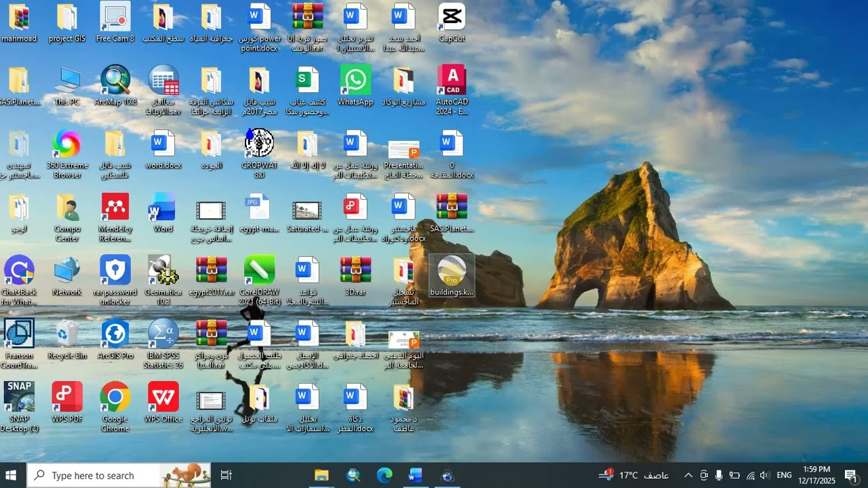
Task: Select the buildings.k... ArcGIS Pro file
Action: pyautogui.click(x=452, y=276)
